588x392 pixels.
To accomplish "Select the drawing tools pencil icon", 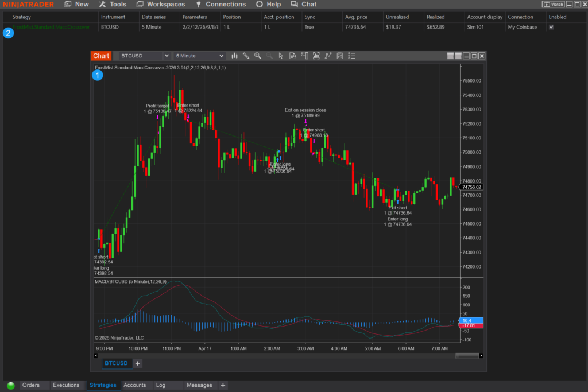I will (246, 56).
